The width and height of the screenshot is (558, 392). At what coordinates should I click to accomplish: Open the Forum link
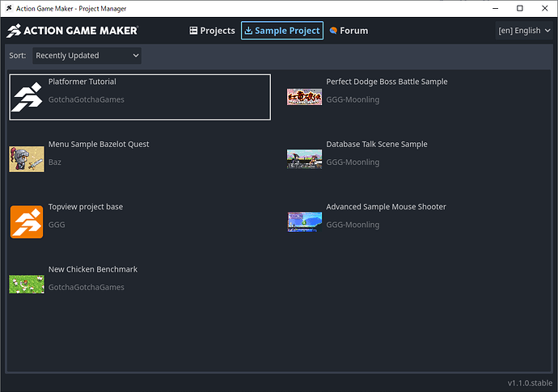coord(349,31)
